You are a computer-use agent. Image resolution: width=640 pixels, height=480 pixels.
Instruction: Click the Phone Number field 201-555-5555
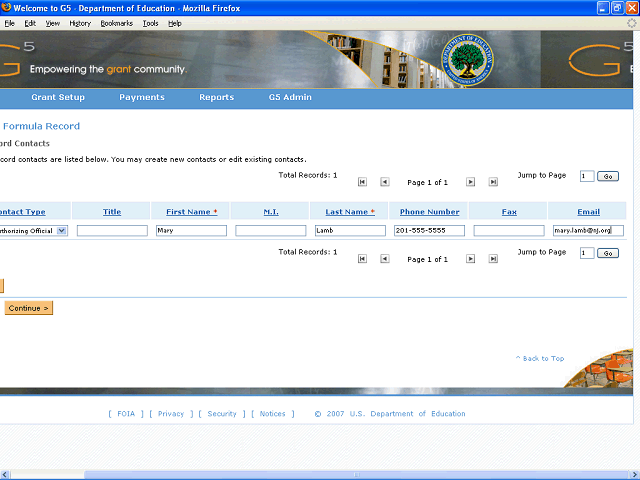(x=429, y=231)
